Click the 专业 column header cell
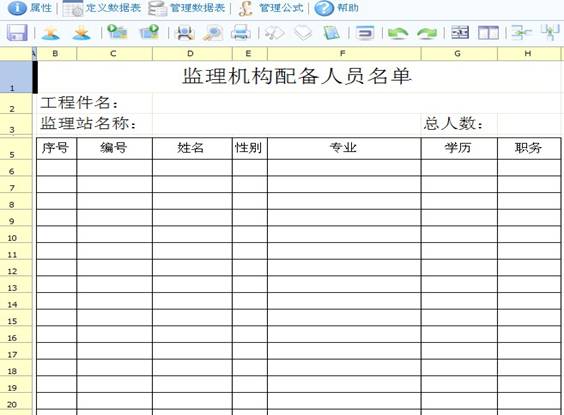 [x=344, y=148]
